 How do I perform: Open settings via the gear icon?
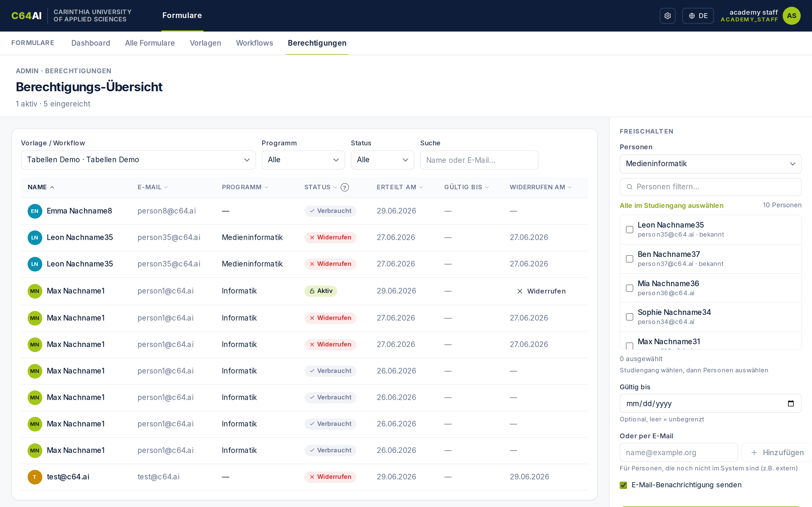tap(667, 16)
